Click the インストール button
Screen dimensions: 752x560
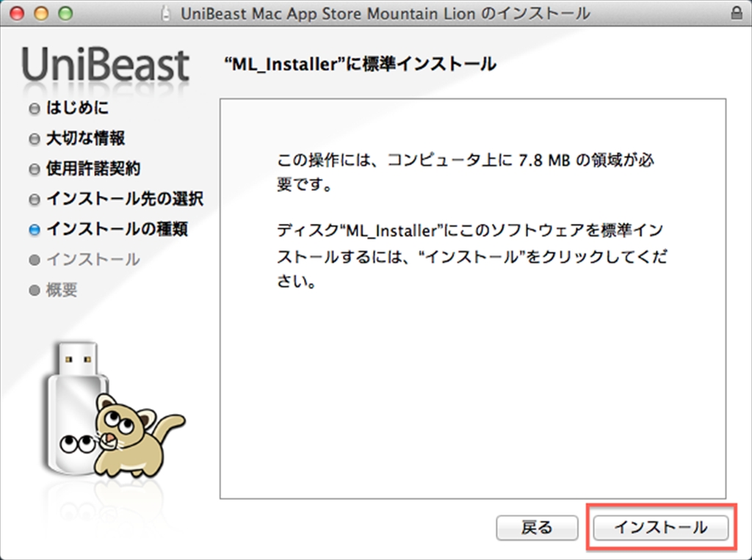click(x=660, y=528)
